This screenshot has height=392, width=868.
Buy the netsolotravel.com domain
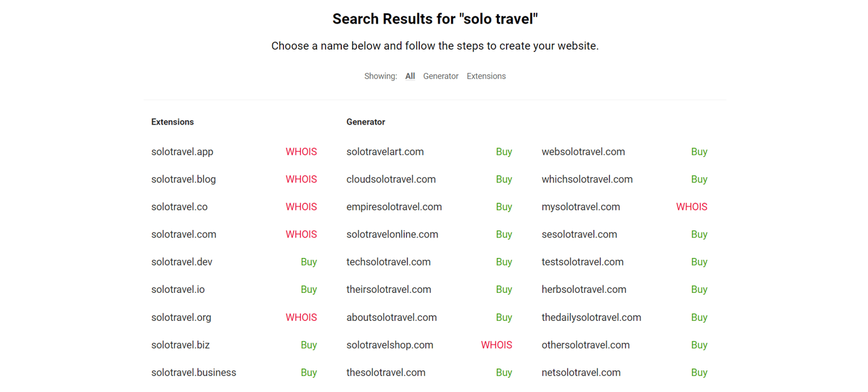pyautogui.click(x=699, y=372)
